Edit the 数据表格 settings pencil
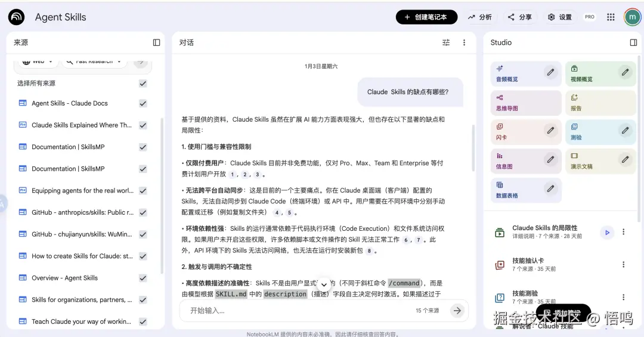 550,188
